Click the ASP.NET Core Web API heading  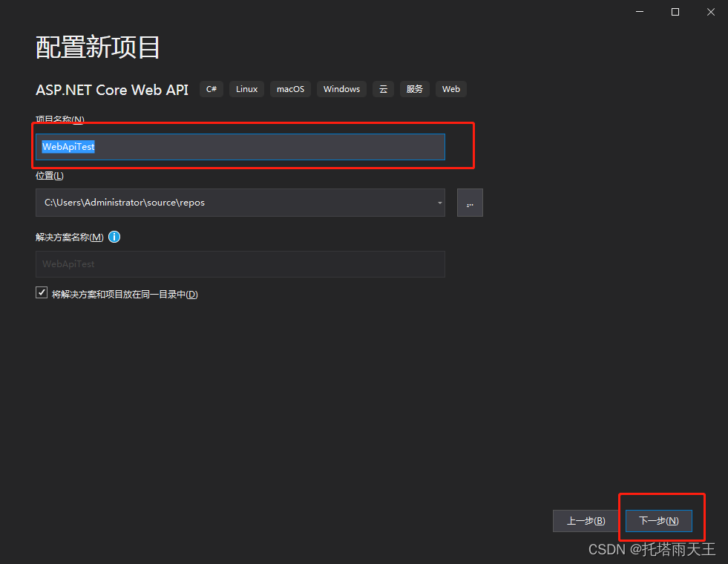coord(112,90)
